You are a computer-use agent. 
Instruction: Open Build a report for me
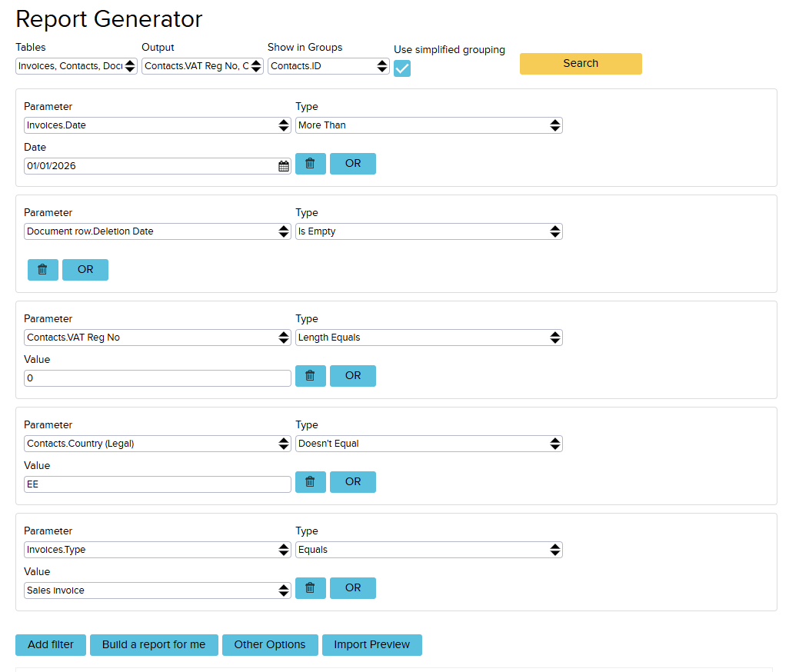pos(154,645)
